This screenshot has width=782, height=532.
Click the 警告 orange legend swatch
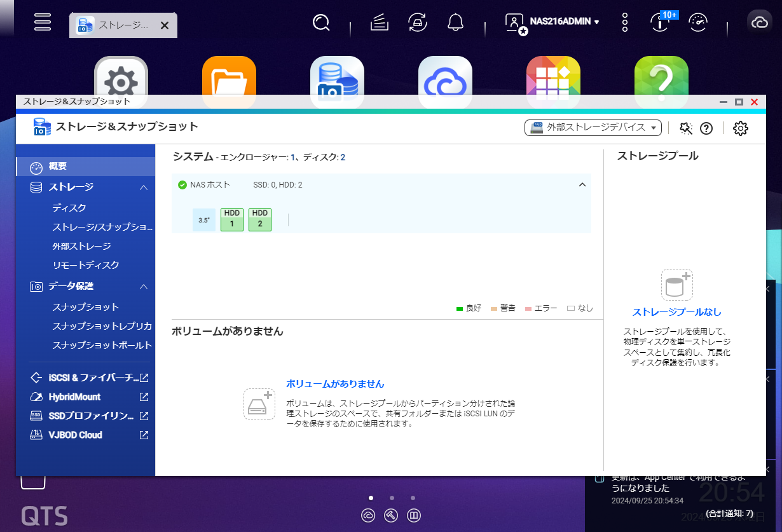pyautogui.click(x=494, y=308)
